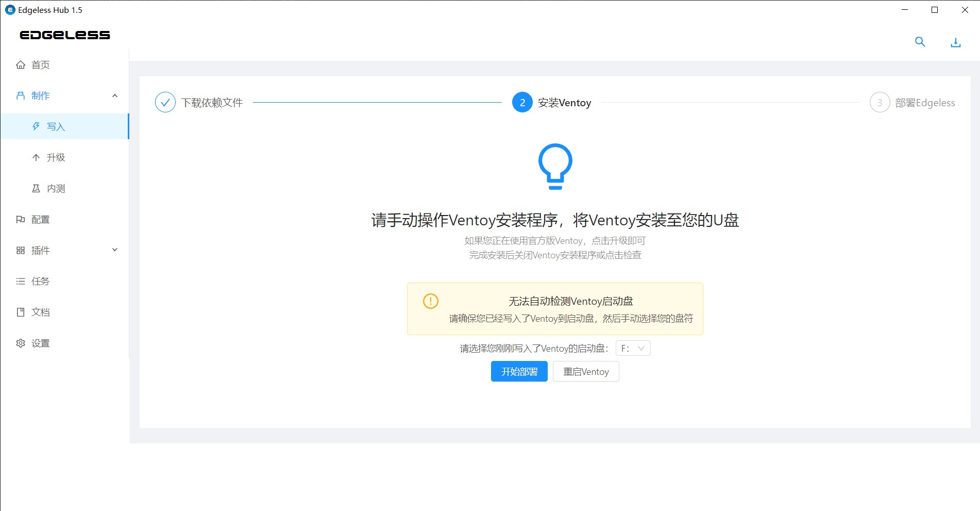Click the step 3 circle icon
This screenshot has width=980, height=511.
pyautogui.click(x=880, y=103)
